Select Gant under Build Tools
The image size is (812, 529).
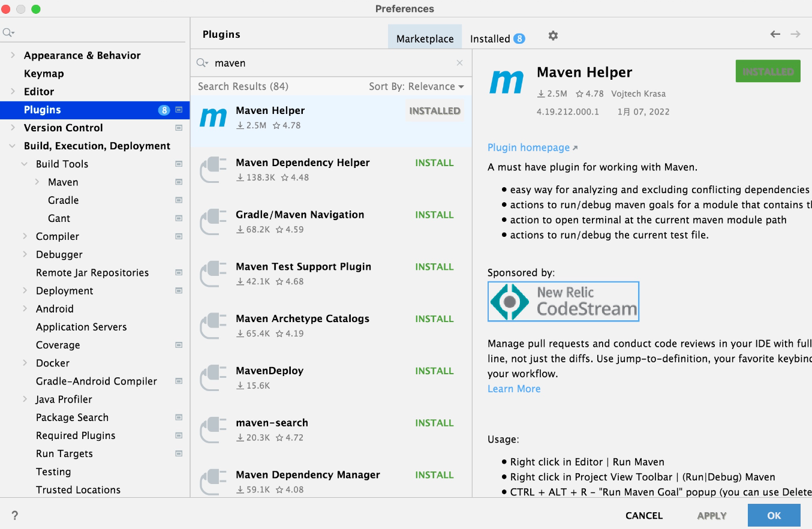tap(59, 218)
